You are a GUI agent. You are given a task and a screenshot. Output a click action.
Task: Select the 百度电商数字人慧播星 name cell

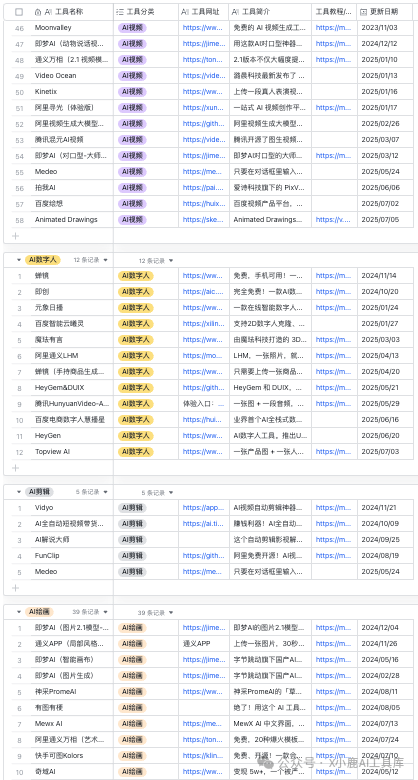(x=72, y=420)
